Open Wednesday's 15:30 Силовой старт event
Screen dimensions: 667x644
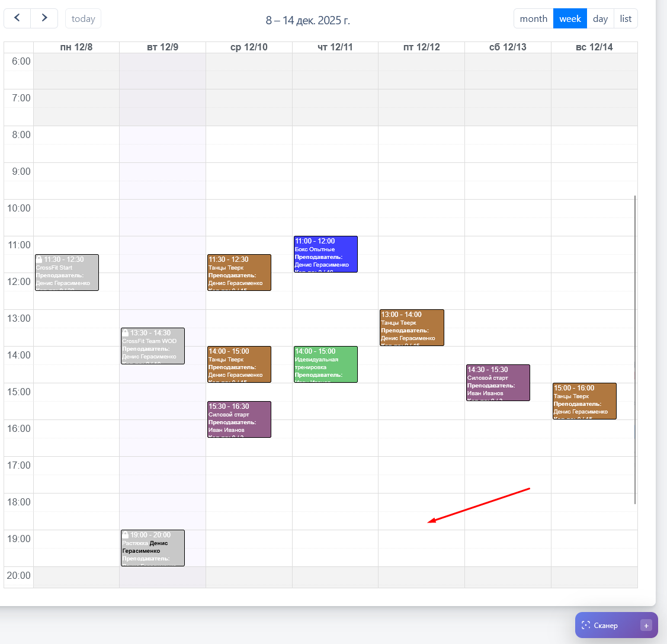(x=239, y=419)
